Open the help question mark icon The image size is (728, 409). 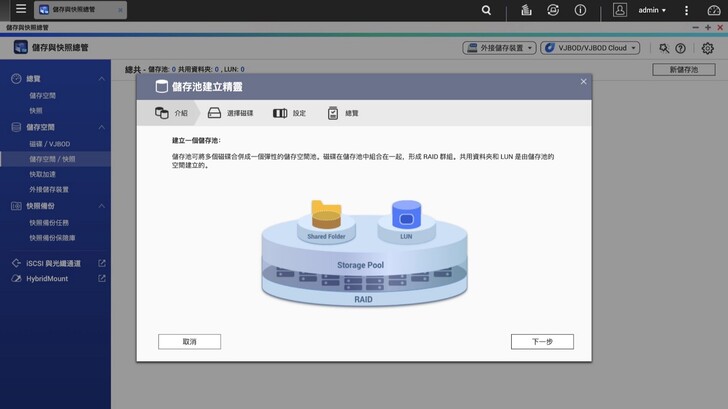click(x=680, y=48)
